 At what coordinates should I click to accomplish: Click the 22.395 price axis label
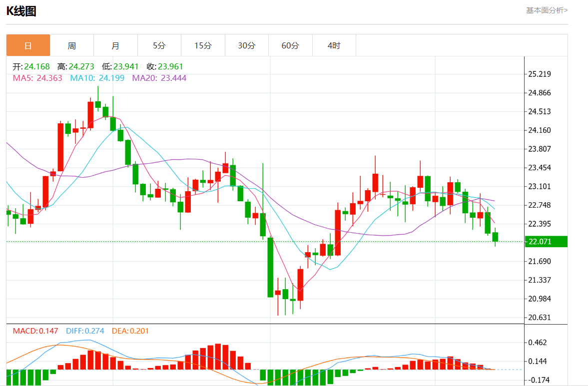540,224
